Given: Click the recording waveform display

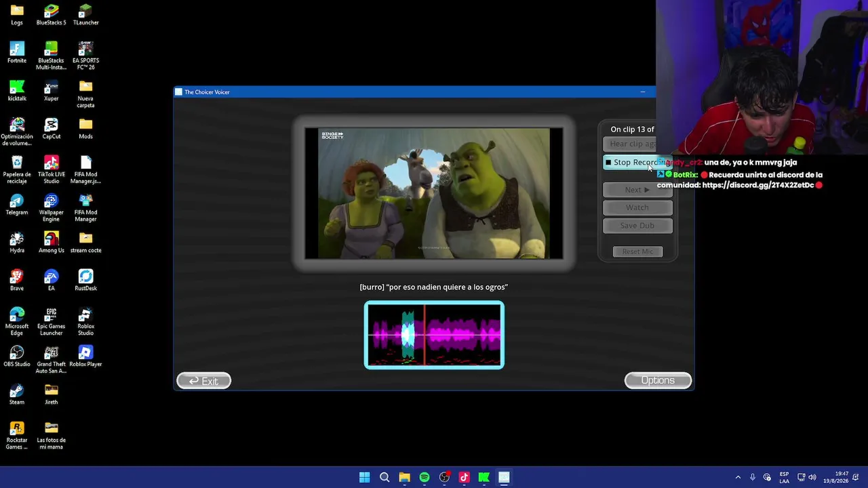Looking at the screenshot, I should [434, 335].
